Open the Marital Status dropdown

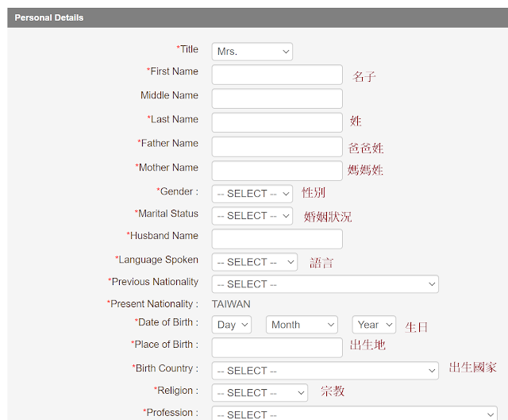pos(252,216)
